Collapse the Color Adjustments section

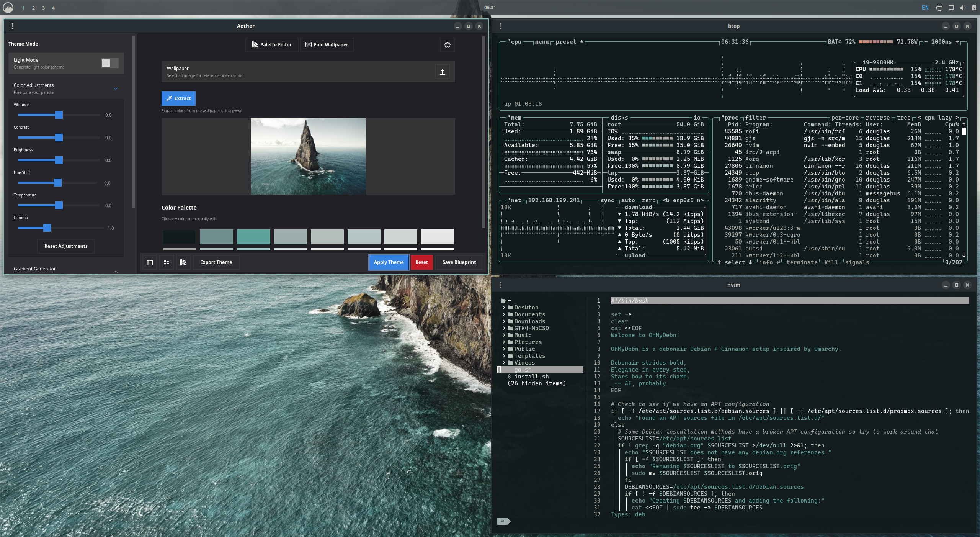coord(116,88)
